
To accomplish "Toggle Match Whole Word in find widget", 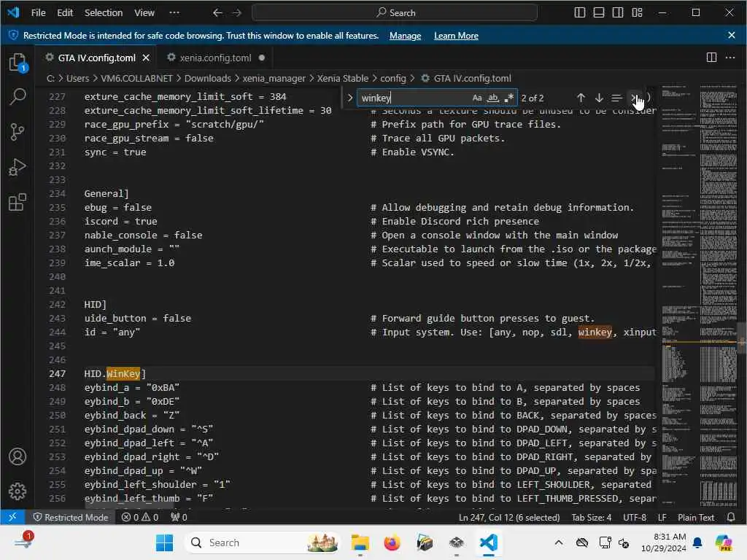I will (x=493, y=98).
